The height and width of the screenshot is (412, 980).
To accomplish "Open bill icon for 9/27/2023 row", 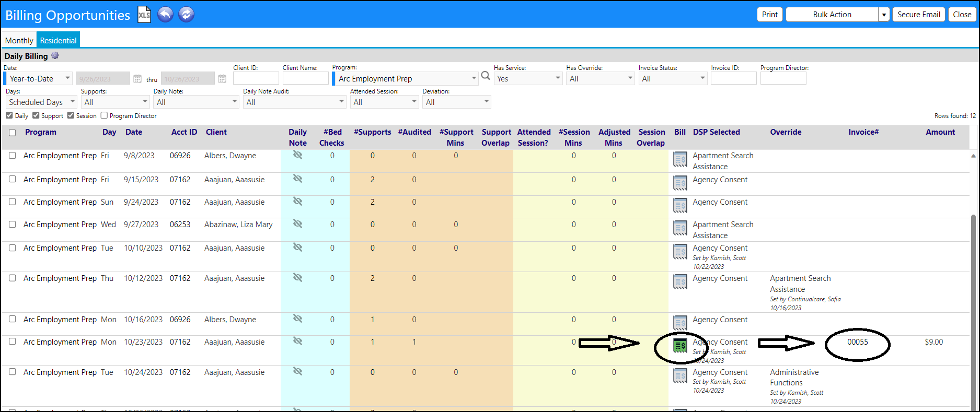I will 680,228.
